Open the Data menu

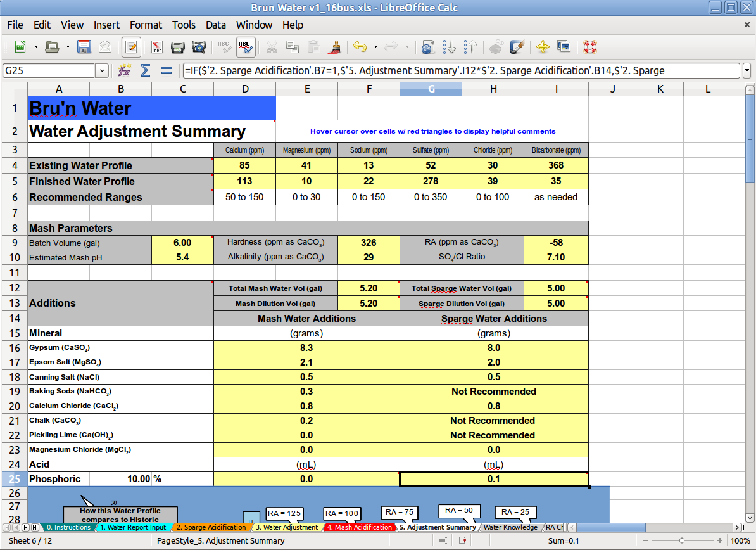pos(215,25)
